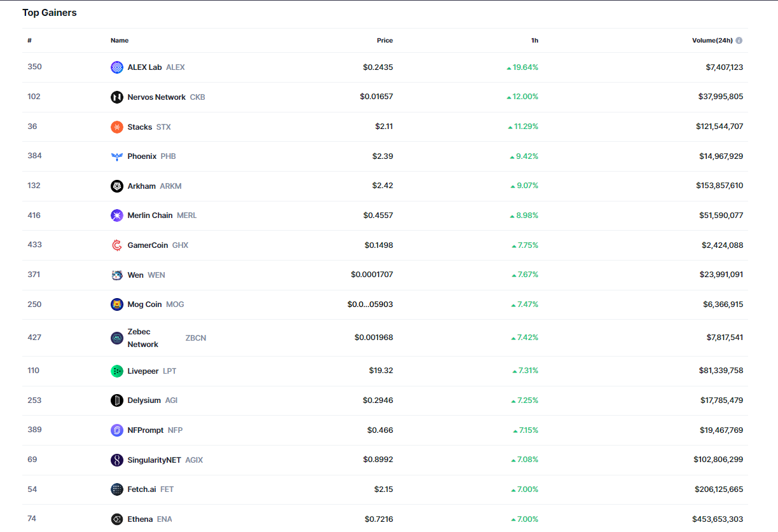Click the Livepeer green logo icon
The image size is (778, 532).
[x=117, y=371]
